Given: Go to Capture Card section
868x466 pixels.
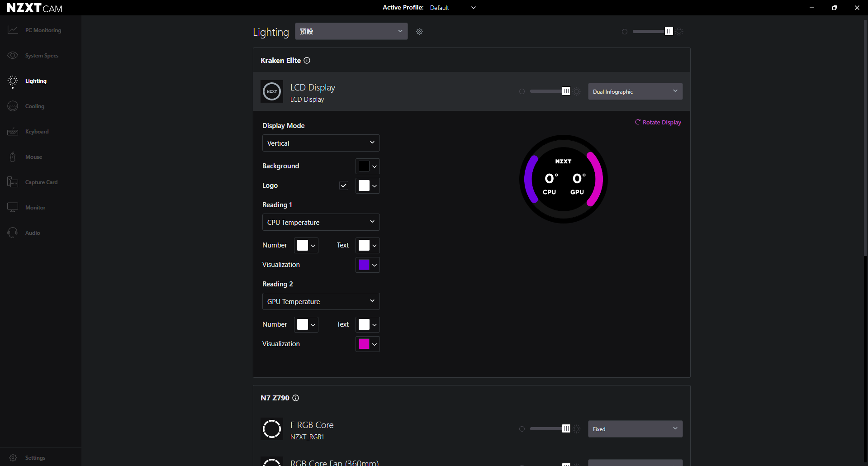Looking at the screenshot, I should pyautogui.click(x=41, y=182).
